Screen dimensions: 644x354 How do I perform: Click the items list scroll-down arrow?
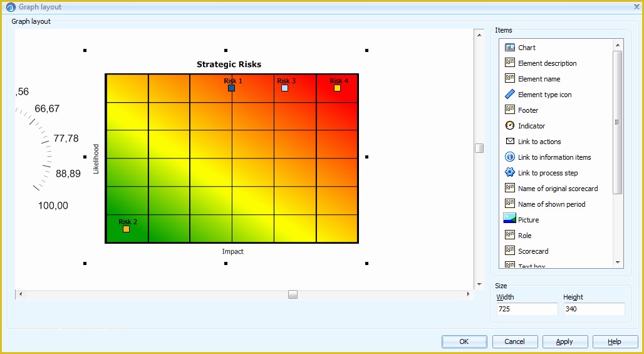(617, 263)
